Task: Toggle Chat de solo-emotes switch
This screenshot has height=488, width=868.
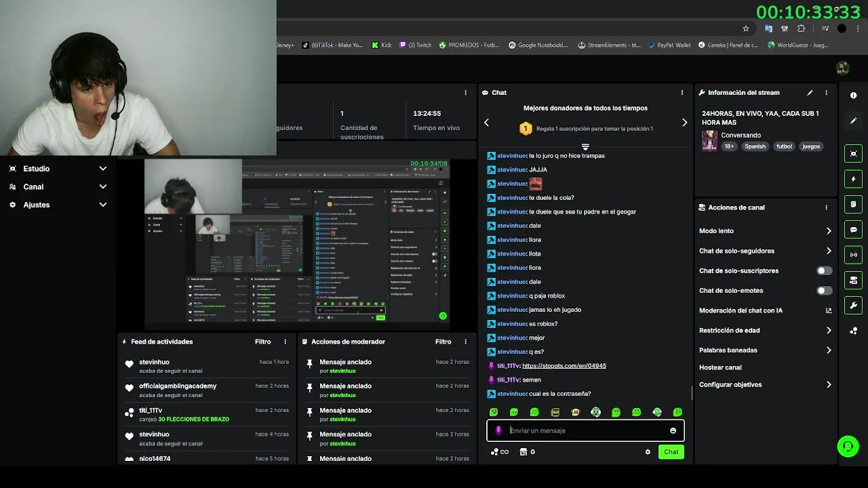Action: (x=824, y=290)
